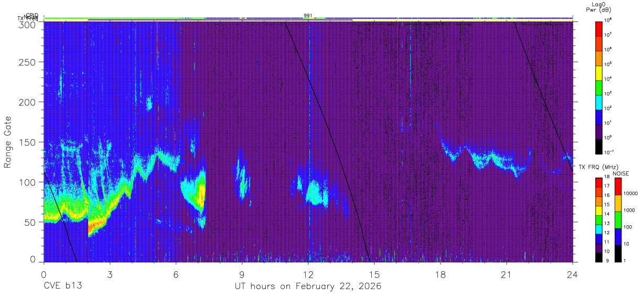Click the x-axis tick label '24'
This screenshot has height=297, width=644.
point(572,274)
